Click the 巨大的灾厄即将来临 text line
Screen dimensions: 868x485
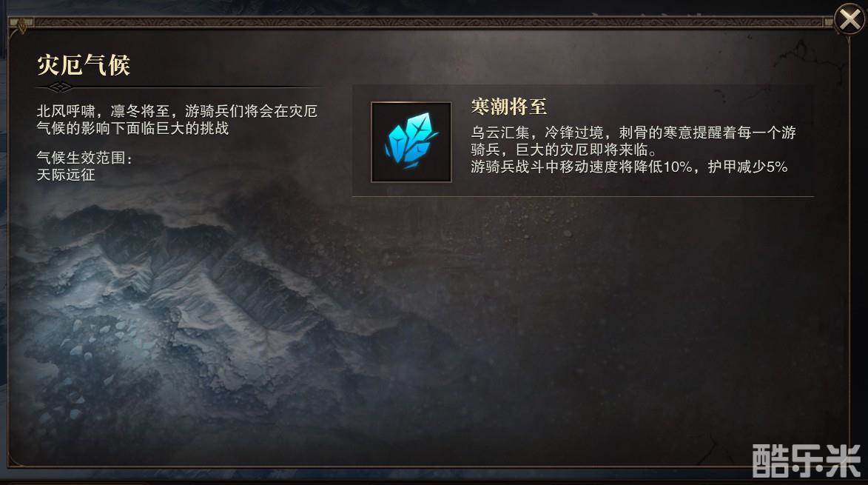pyautogui.click(x=564, y=150)
